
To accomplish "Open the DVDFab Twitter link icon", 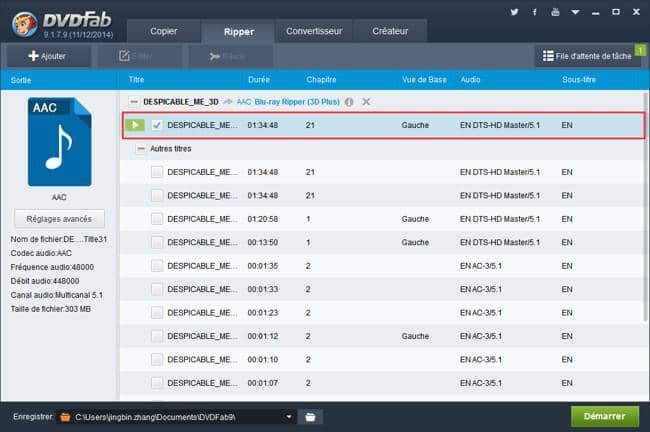I will [x=514, y=12].
